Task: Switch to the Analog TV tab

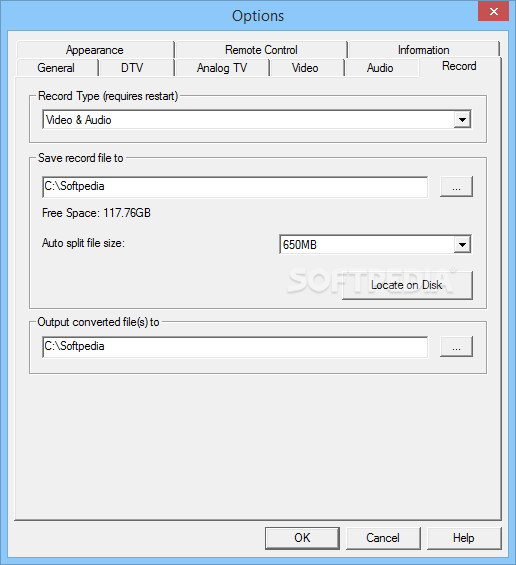Action: click(x=222, y=68)
